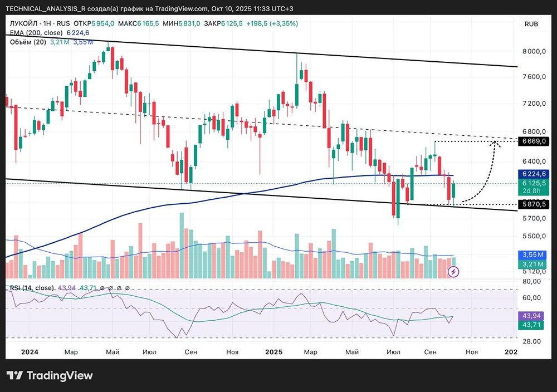Click the green 6125,5 current price label

click(x=534, y=183)
